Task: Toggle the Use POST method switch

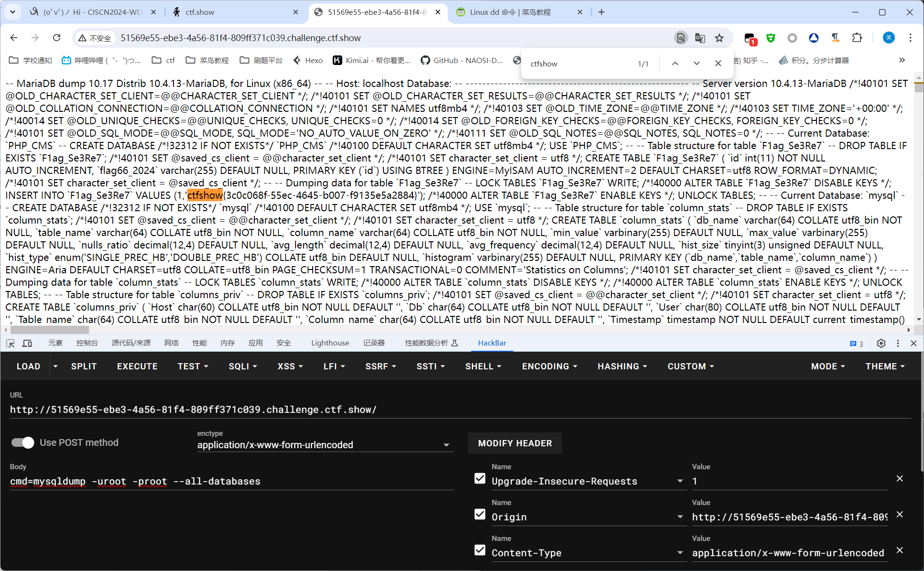Action: [x=23, y=442]
